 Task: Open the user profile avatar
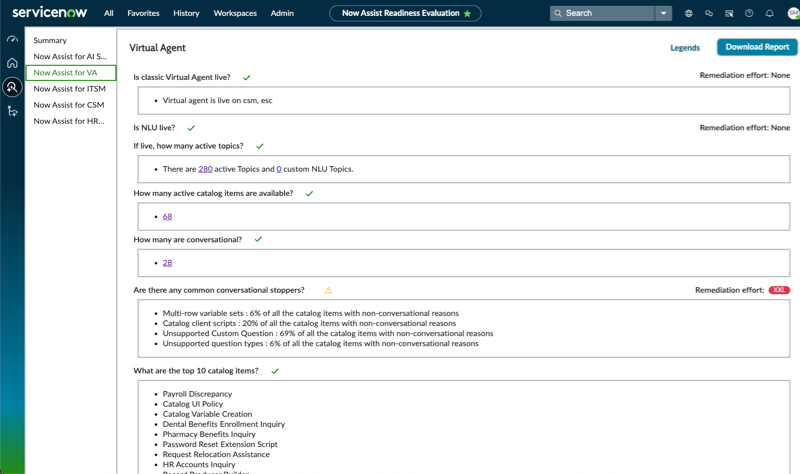coord(793,14)
